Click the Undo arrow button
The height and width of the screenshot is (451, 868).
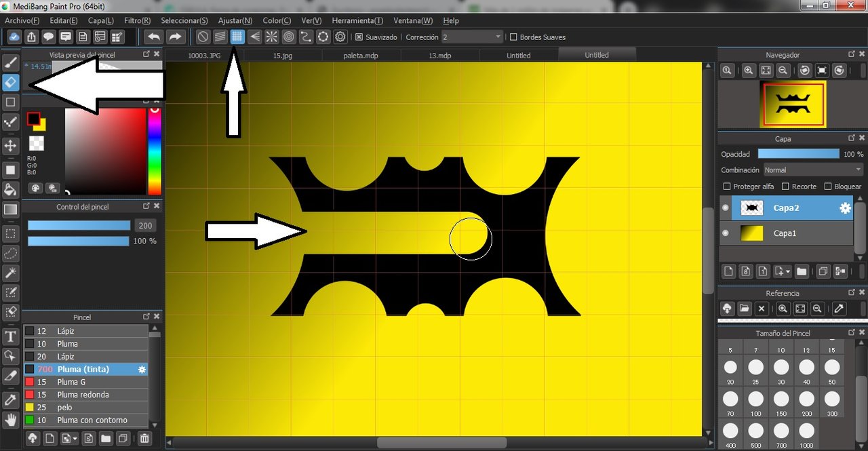(x=154, y=37)
